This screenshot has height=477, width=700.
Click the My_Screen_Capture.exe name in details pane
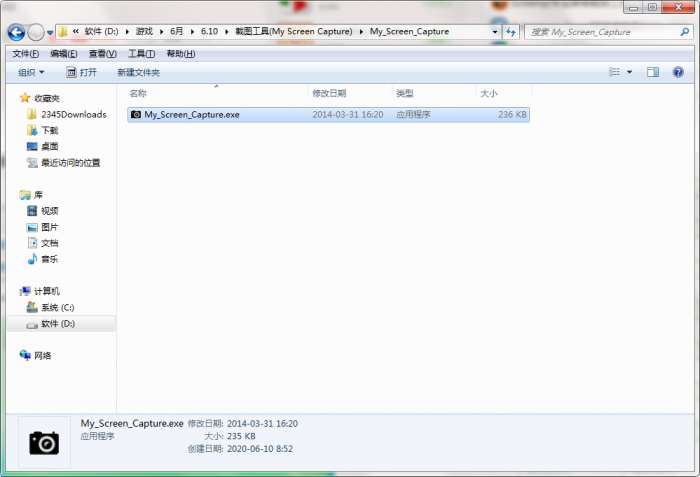(132, 423)
